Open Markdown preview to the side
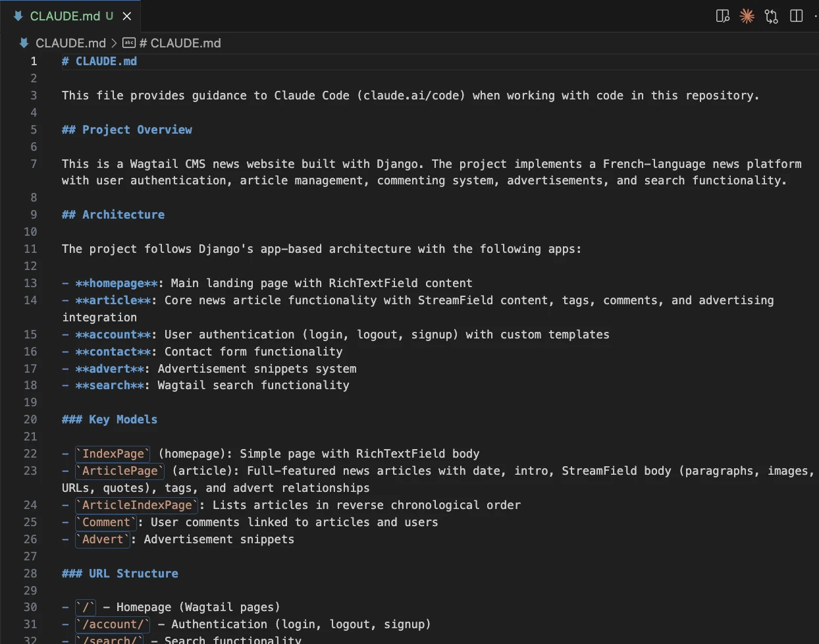Viewport: 819px width, 644px height. 722,16
